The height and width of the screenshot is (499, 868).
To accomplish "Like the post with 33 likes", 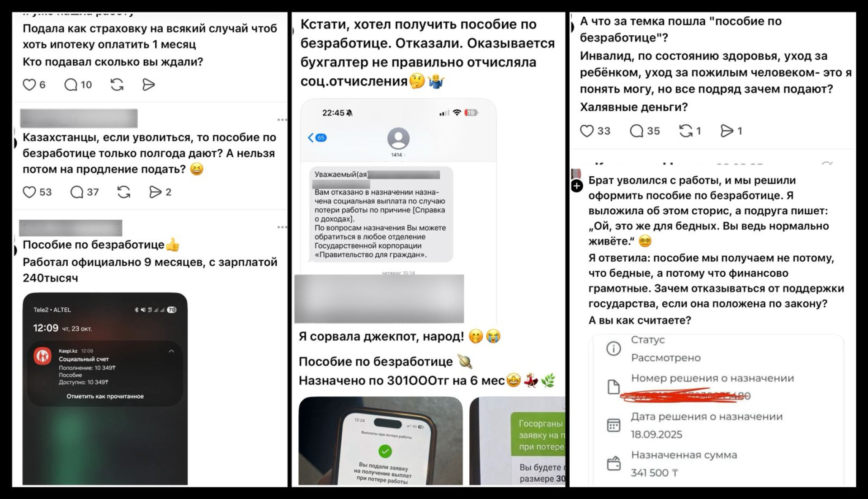I will click(587, 131).
